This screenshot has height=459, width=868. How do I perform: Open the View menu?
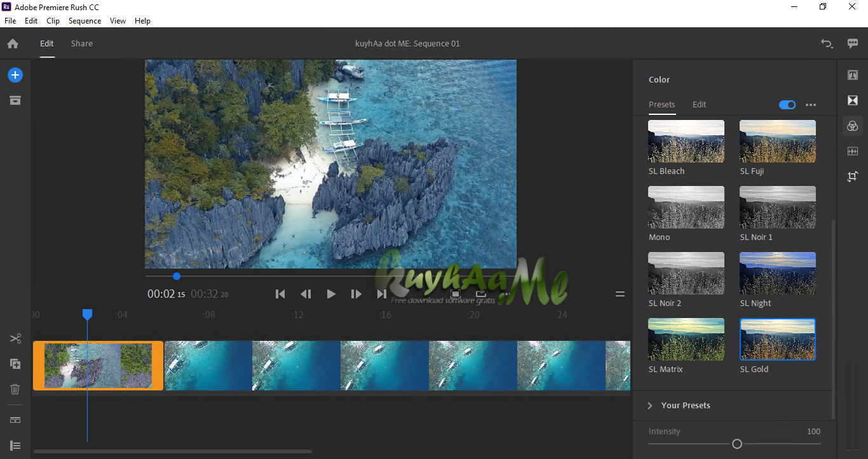(x=118, y=21)
